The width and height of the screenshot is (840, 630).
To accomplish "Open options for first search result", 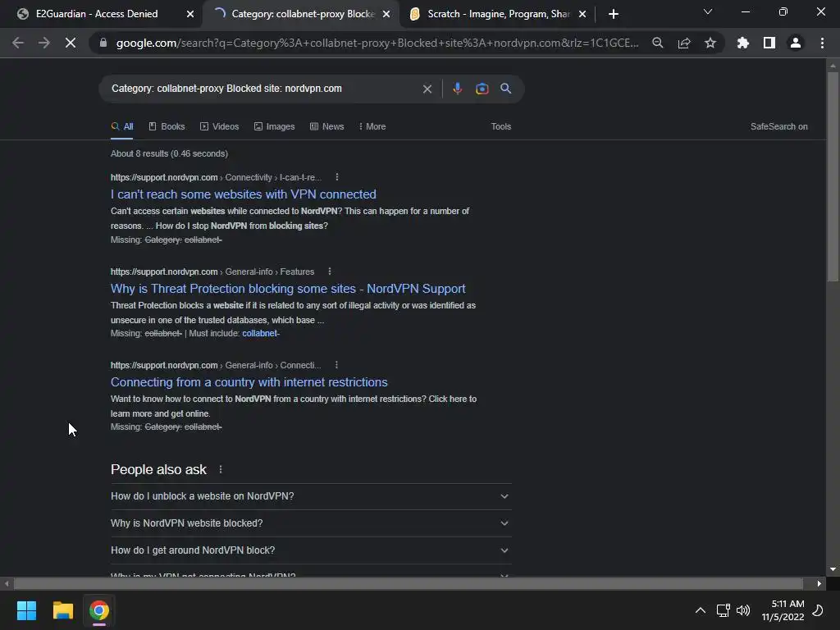I will coord(336,177).
